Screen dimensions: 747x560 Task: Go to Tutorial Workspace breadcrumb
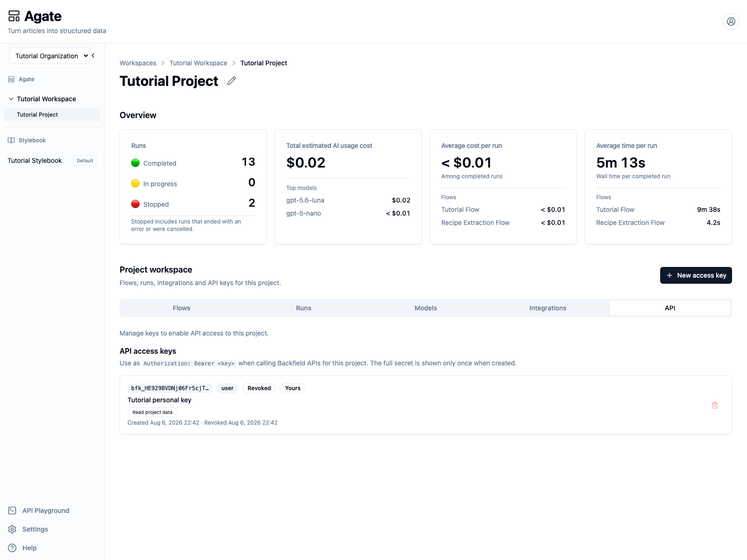coord(198,63)
